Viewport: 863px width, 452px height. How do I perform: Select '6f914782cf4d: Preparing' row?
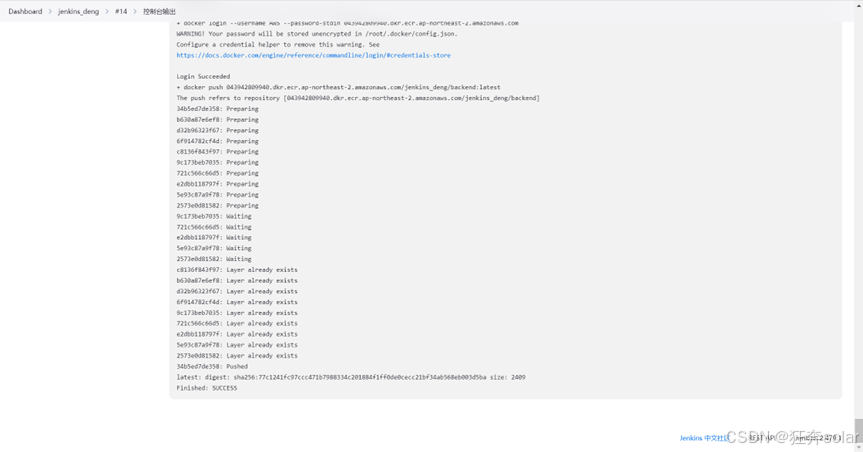(x=217, y=141)
